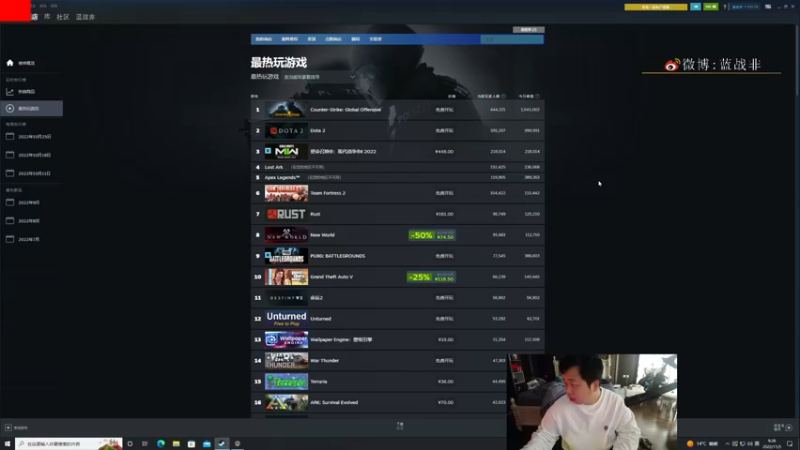Open monthly chart for 2022年7月
Image resolution: width=800 pixels, height=450 pixels.
coord(29,239)
